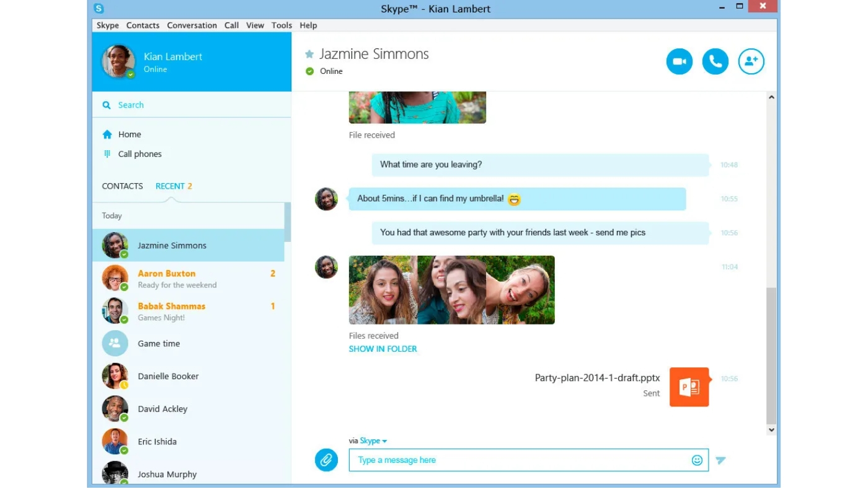Open the Call menu
The image size is (868, 489).
click(232, 25)
